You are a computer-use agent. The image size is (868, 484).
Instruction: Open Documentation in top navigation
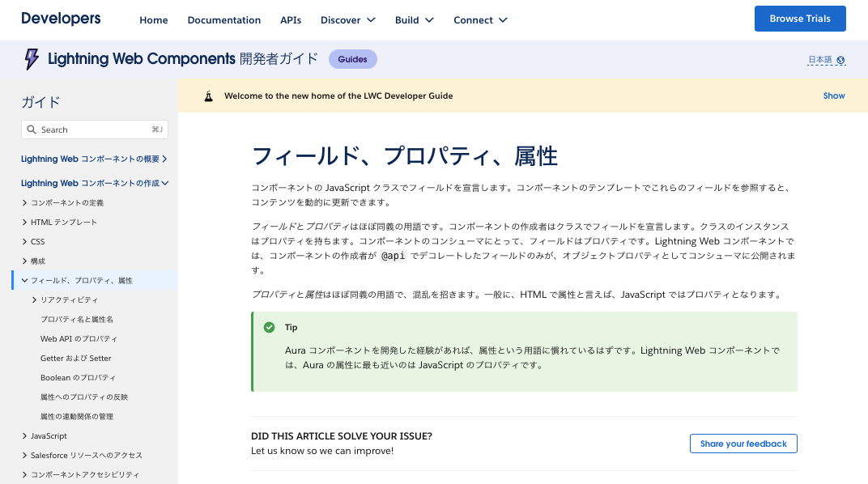[223, 20]
